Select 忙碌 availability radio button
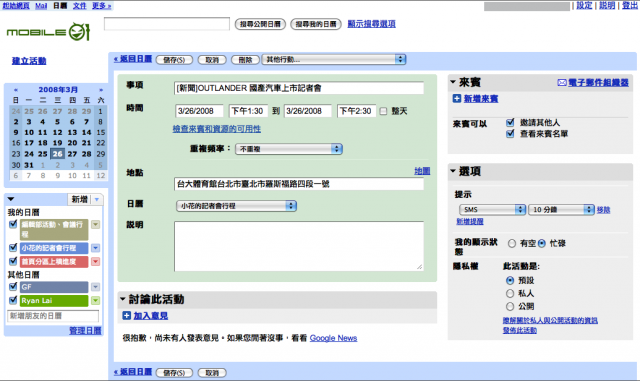The height and width of the screenshot is (381, 640). coord(542,243)
